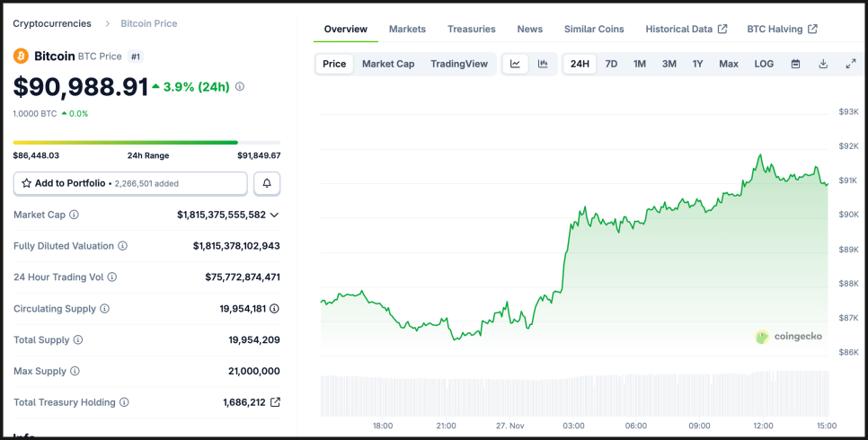
Task: Switch to the candlestick chart icon
Action: tap(543, 64)
